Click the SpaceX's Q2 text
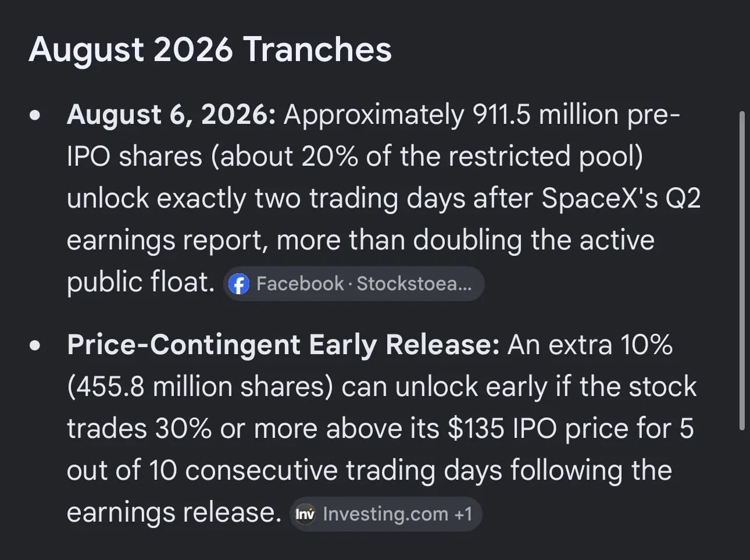 [x=621, y=198]
